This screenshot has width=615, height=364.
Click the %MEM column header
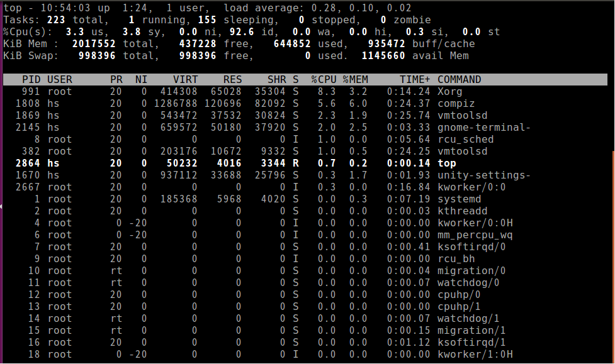(356, 80)
